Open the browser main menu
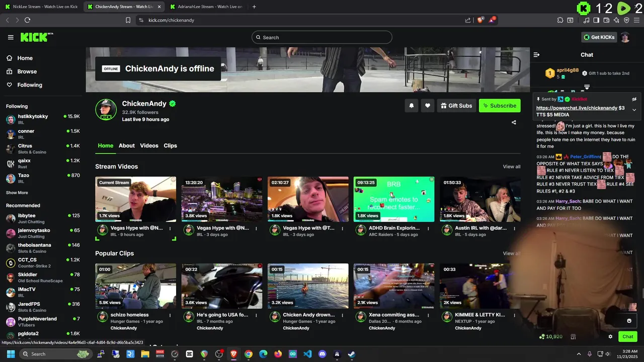 coord(636,20)
